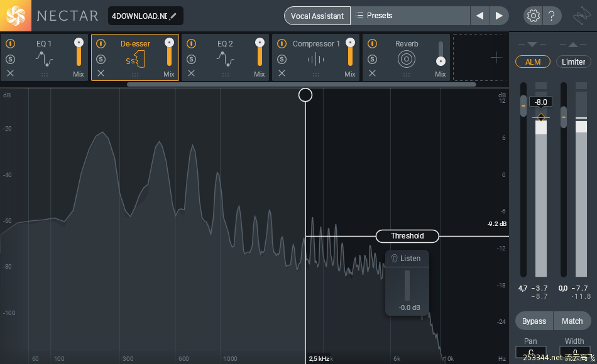Solo the Reverb module
Screen dimensions: 597x364
pos(373,60)
